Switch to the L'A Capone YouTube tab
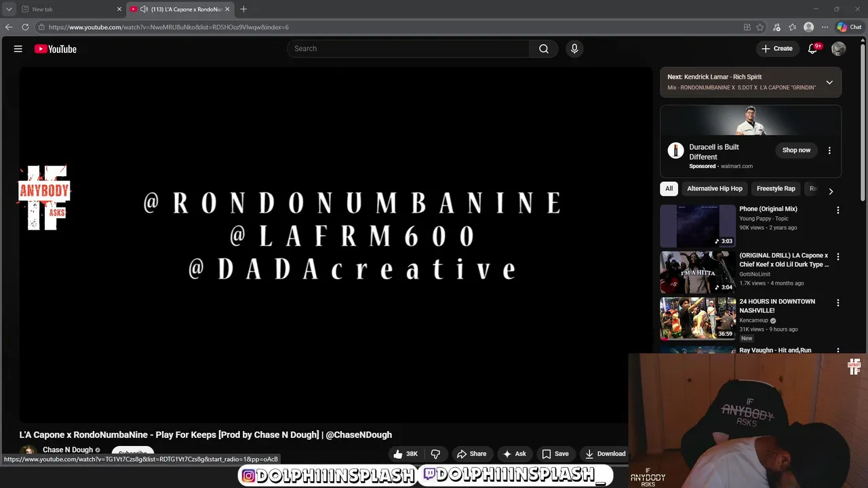Screen dimensions: 868x488 coord(180,9)
